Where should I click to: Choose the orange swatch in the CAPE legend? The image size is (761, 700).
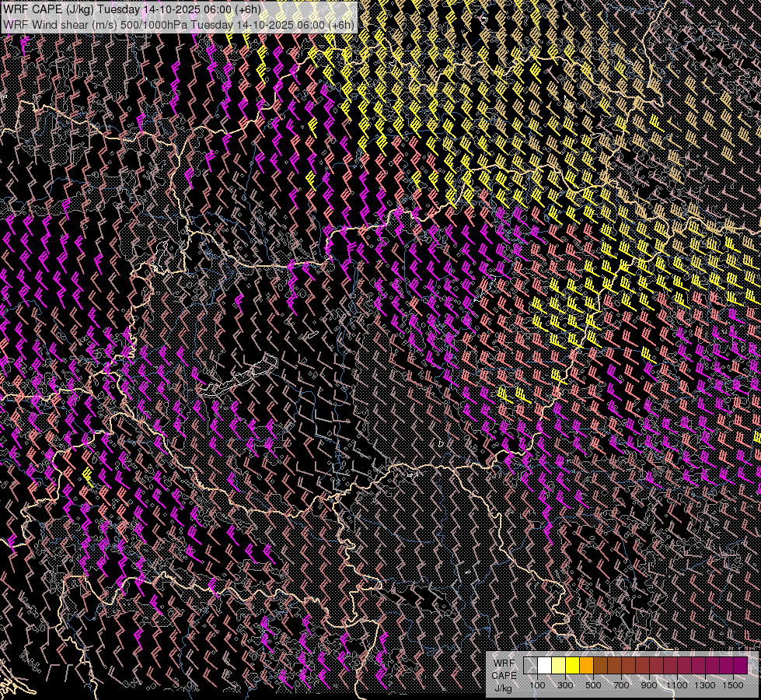tap(587, 666)
